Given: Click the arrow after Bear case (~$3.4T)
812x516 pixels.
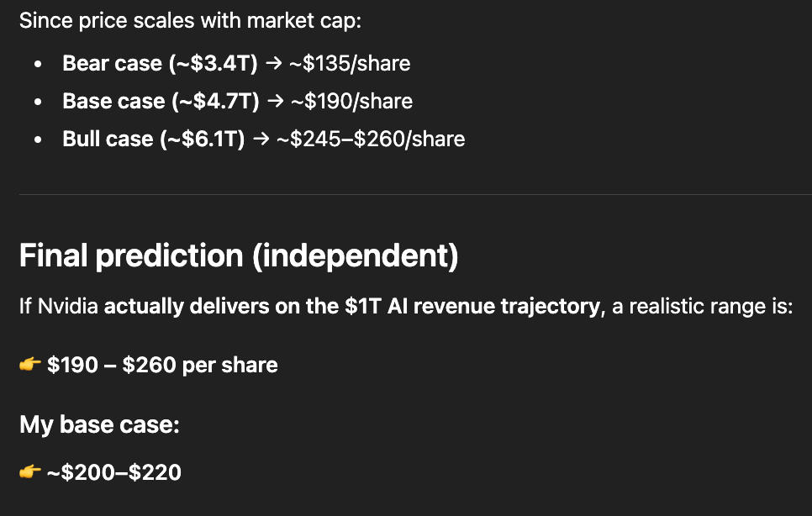Looking at the screenshot, I should point(273,64).
